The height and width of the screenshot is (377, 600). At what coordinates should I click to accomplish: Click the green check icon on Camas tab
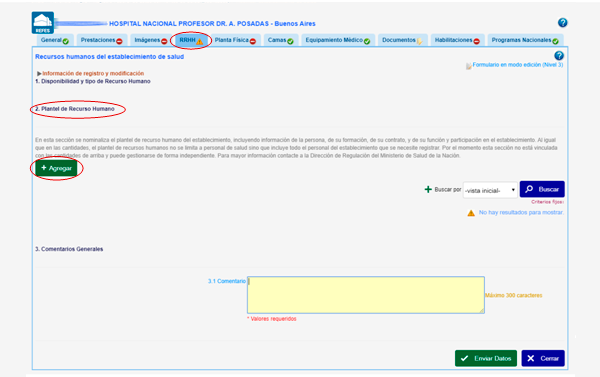click(x=290, y=41)
